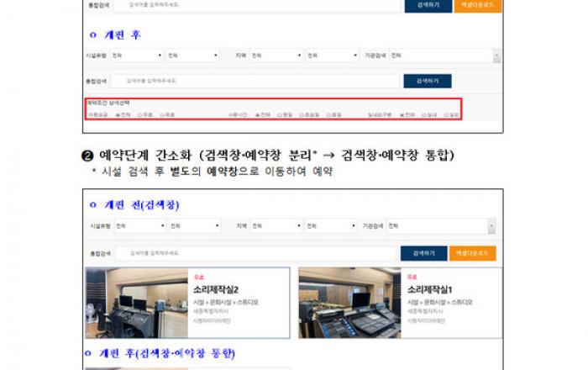The image size is (588, 370).
Task: Click scrollbar arrow beside 개편 후 기관검색 dropdown
Action: [x=497, y=55]
